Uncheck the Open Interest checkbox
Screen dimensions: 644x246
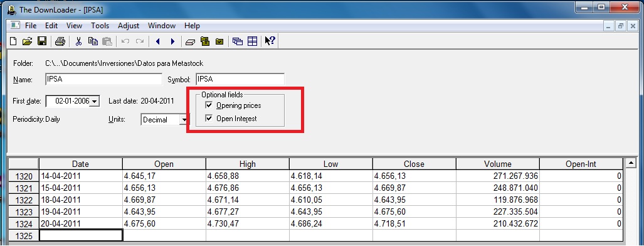(209, 119)
